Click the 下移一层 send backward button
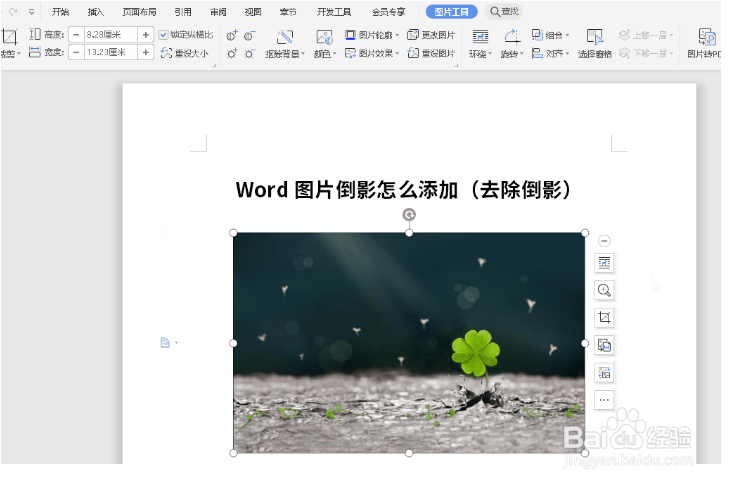 (646, 53)
